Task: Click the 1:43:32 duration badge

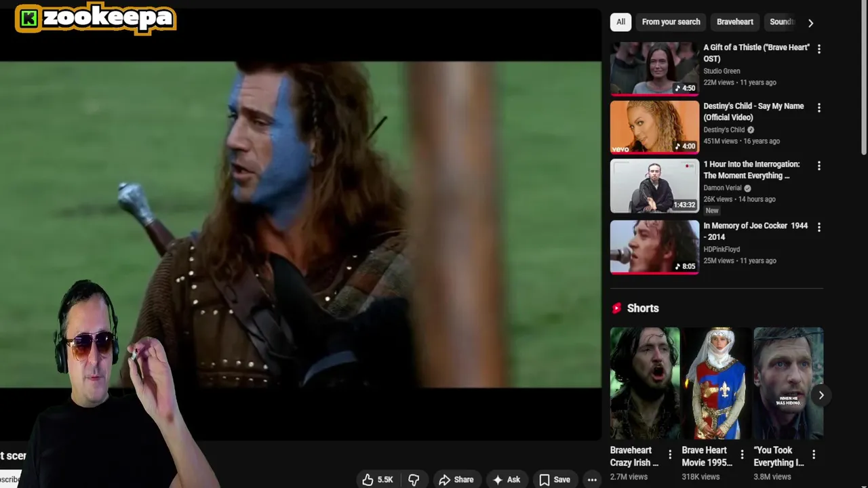Action: 684,205
